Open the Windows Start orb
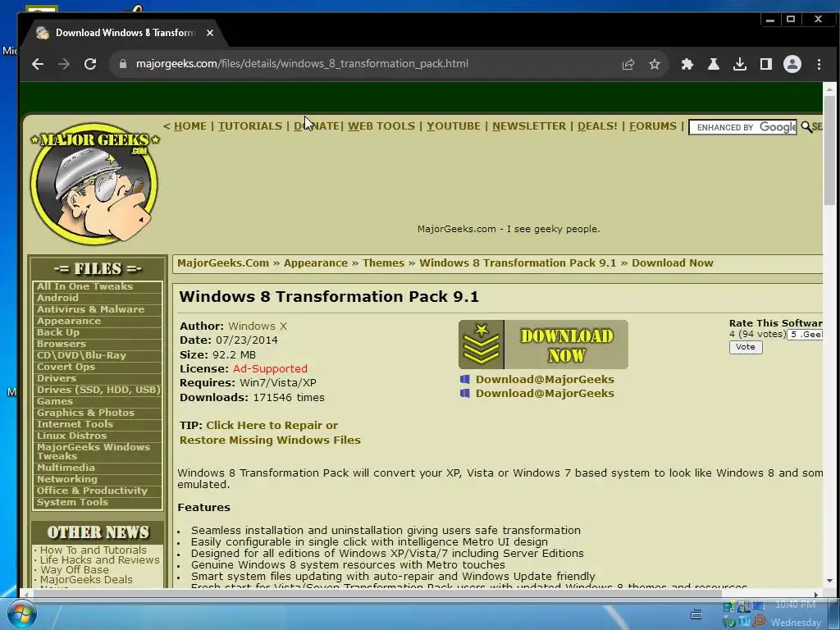Screen dimensions: 840x630 pos(21,614)
